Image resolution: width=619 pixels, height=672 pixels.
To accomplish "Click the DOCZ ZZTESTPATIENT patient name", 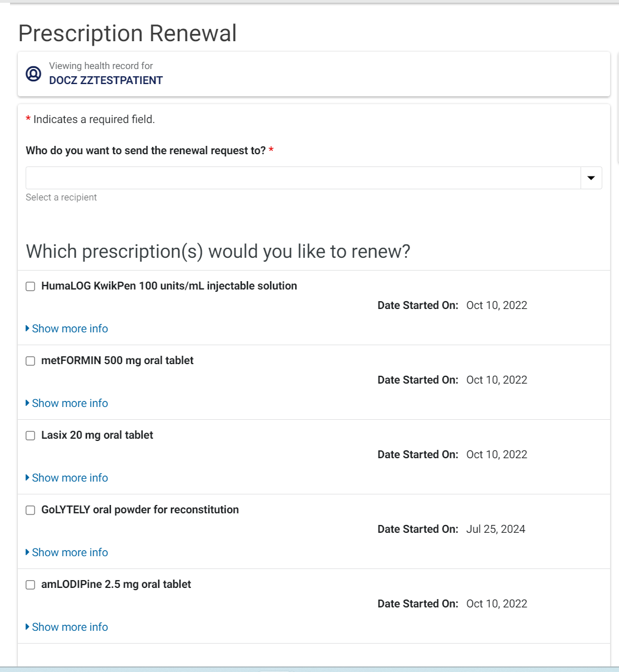I will (x=106, y=80).
